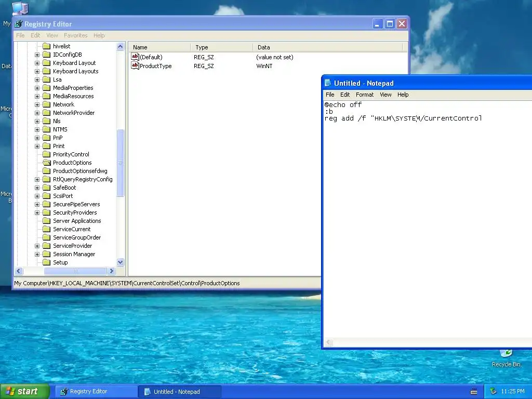
Task: Expand the Session Manager key
Action: click(x=37, y=254)
